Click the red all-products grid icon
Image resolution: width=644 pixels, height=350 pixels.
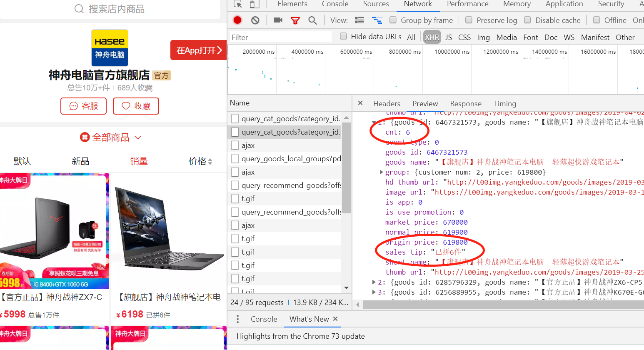pyautogui.click(x=85, y=137)
